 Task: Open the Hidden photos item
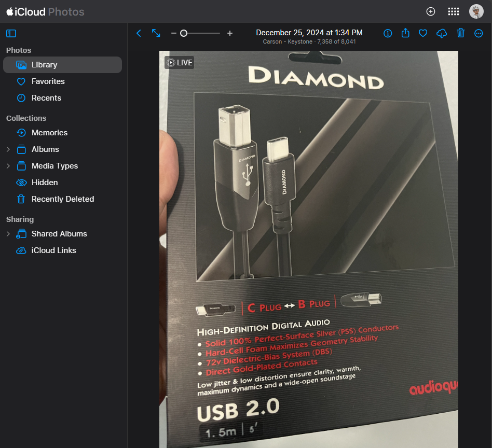tap(62, 183)
